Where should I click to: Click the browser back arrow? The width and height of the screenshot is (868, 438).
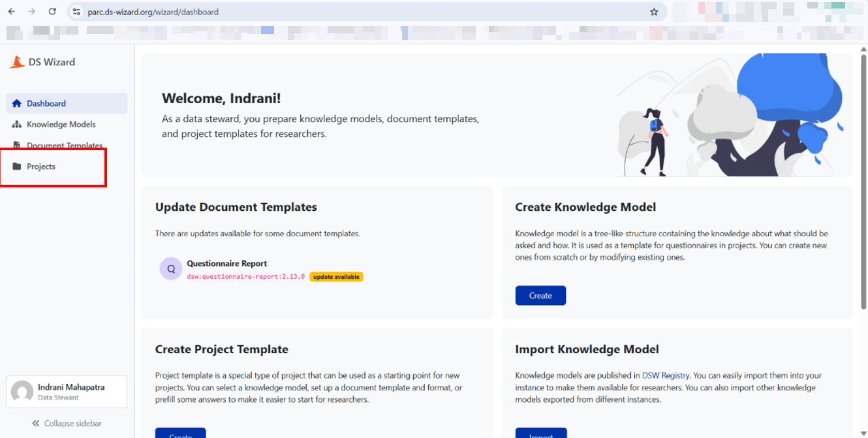[12, 12]
